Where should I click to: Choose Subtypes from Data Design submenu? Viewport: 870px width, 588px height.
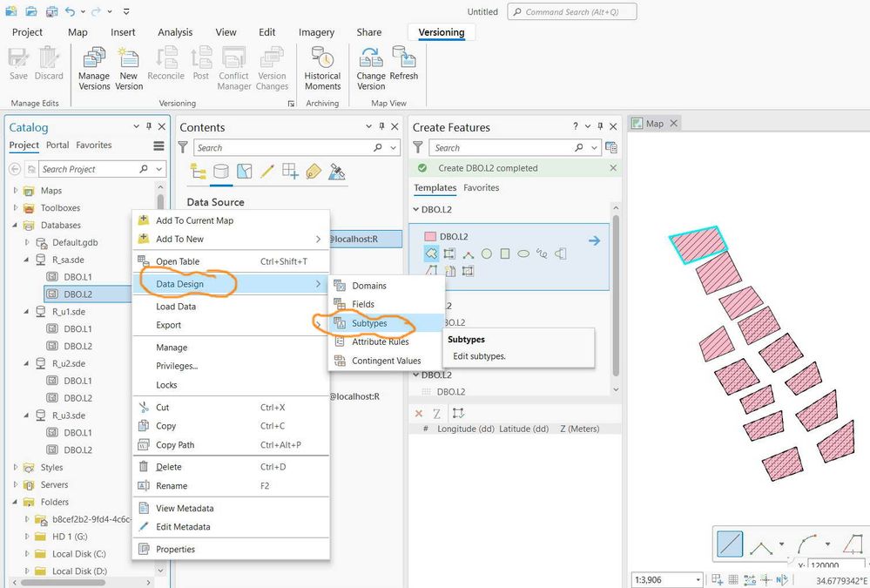point(386,323)
